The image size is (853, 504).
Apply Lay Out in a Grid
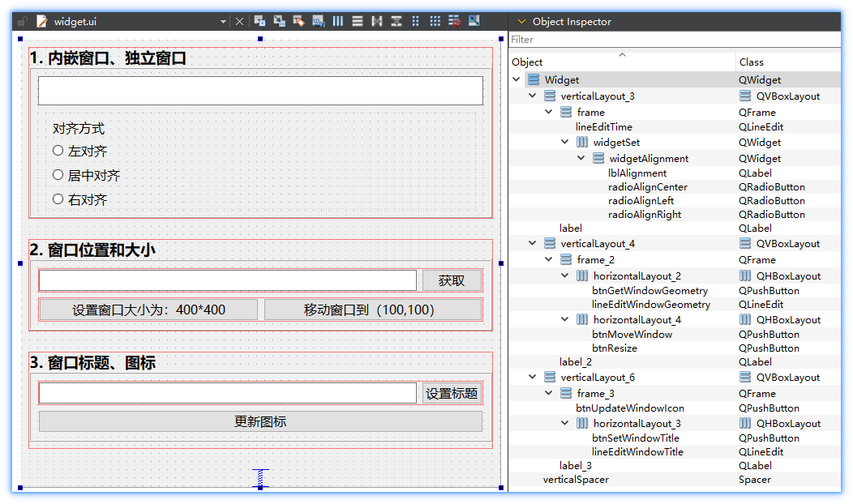[x=435, y=22]
